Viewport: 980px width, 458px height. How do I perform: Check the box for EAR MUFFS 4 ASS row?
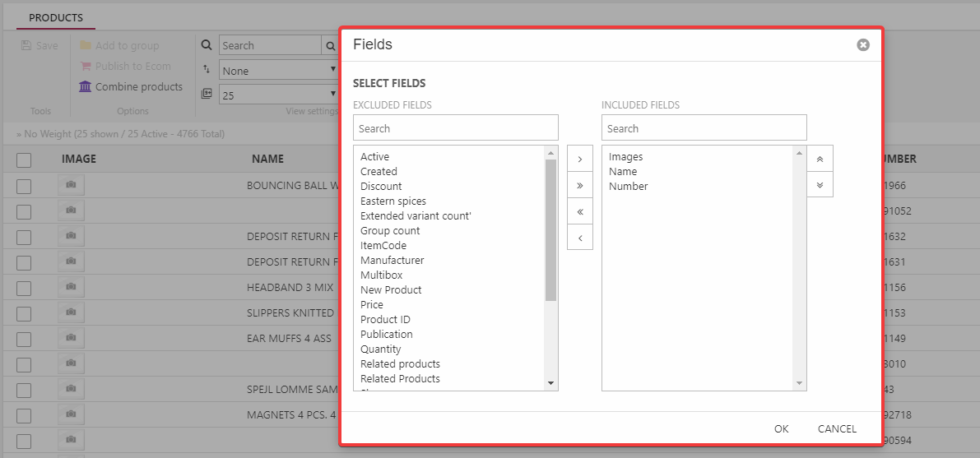click(x=24, y=339)
